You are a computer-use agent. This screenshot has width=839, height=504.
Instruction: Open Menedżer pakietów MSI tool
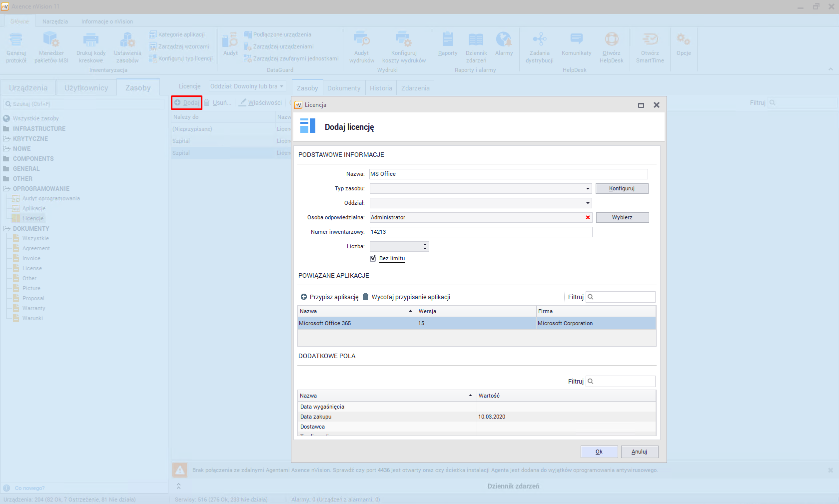pos(51,39)
